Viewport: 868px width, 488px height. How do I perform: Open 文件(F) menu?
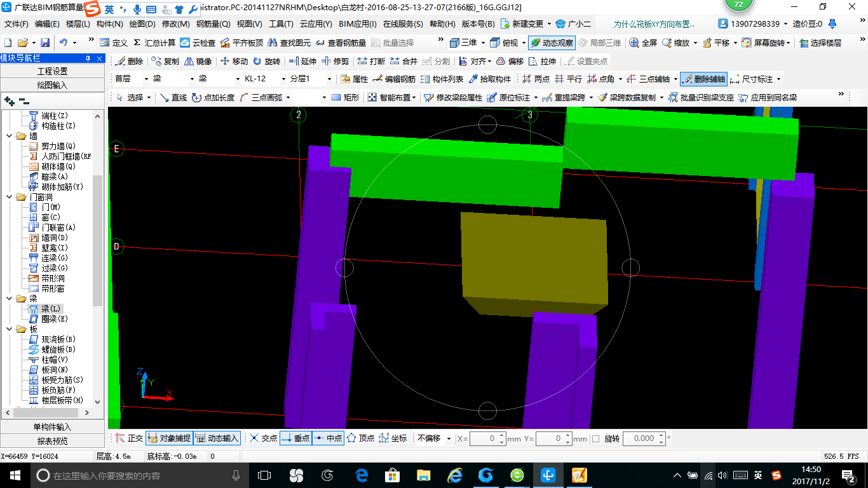point(17,24)
